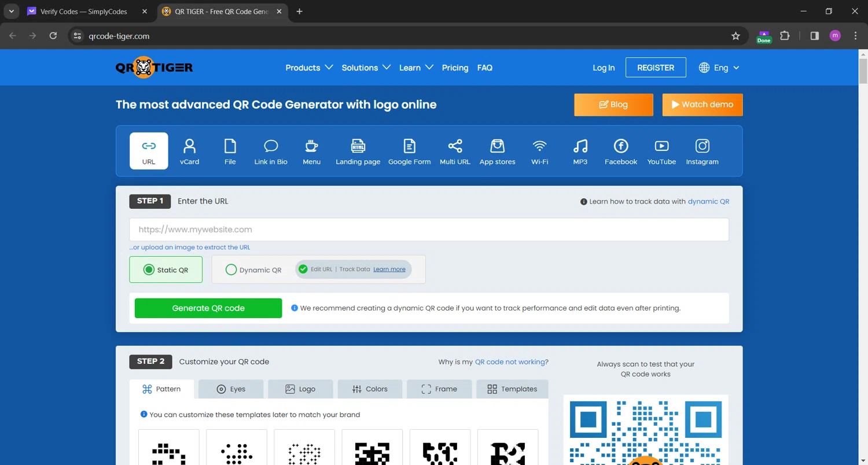Close the QR TIGER browser tab
This screenshot has height=465, width=868.
(280, 12)
